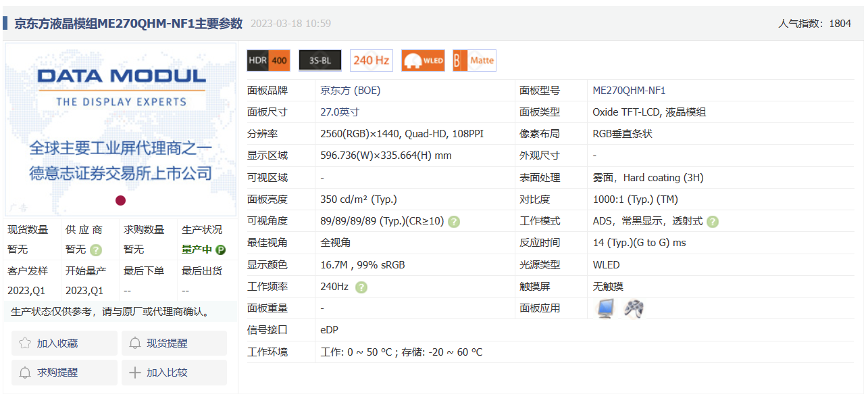The image size is (868, 403).
Task: Click the 生产状态仅供参考 notice text
Action: (111, 312)
